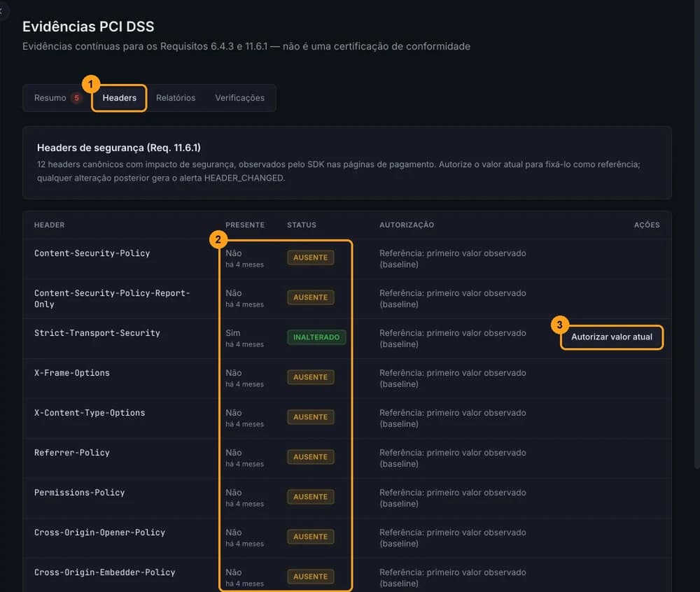Click the AUSENTE badge for Permissions-Policy

(310, 497)
